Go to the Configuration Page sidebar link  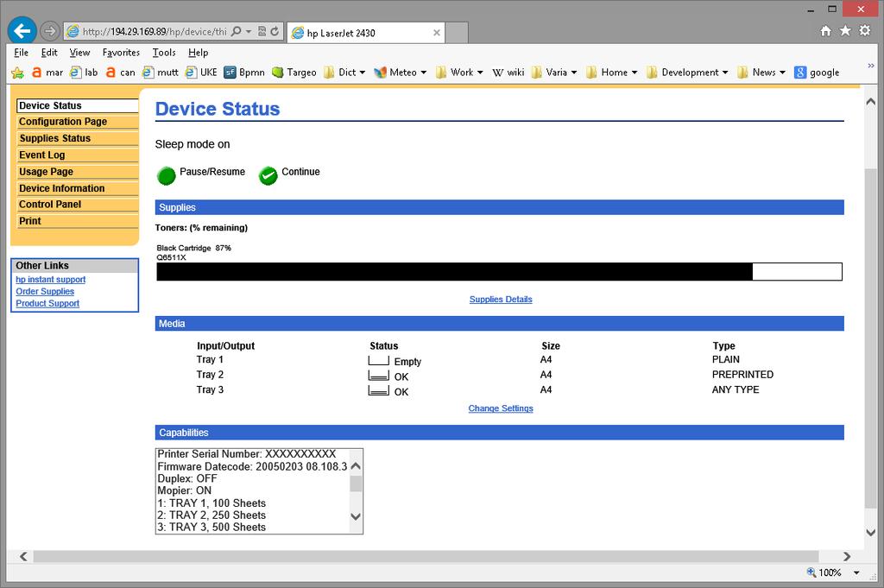point(77,122)
